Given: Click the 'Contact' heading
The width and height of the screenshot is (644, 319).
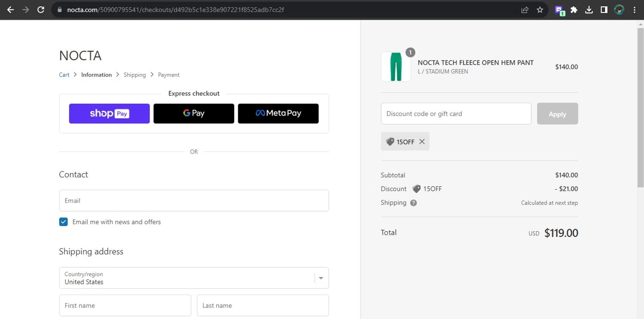Looking at the screenshot, I should pos(73,175).
